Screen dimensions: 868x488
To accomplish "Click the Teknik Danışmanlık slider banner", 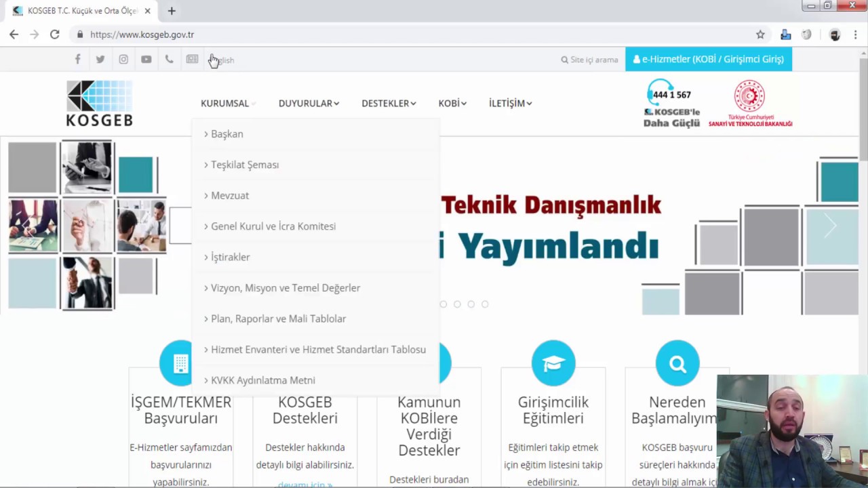I will pyautogui.click(x=551, y=227).
